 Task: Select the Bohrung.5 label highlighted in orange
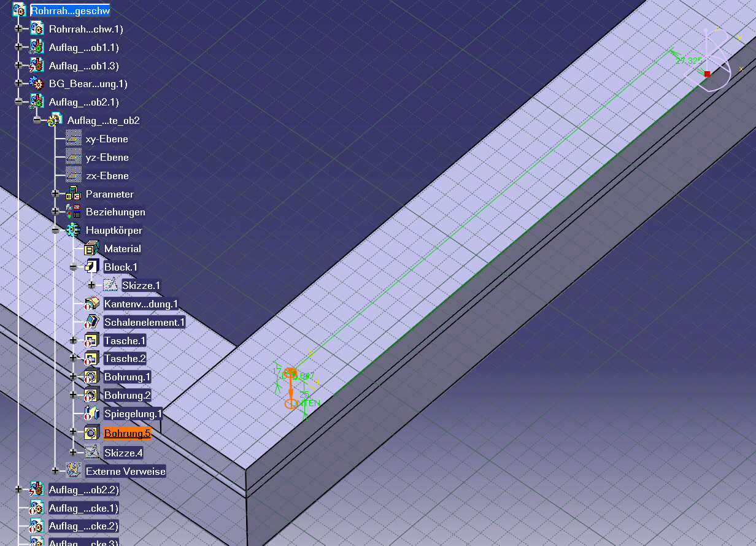point(128,433)
